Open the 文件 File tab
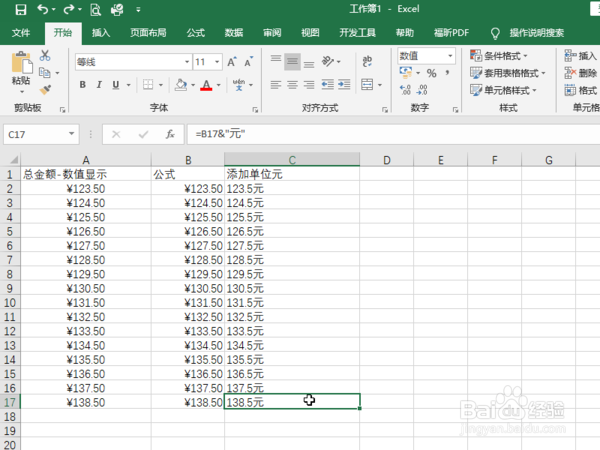This screenshot has width=600, height=450. pos(21,33)
